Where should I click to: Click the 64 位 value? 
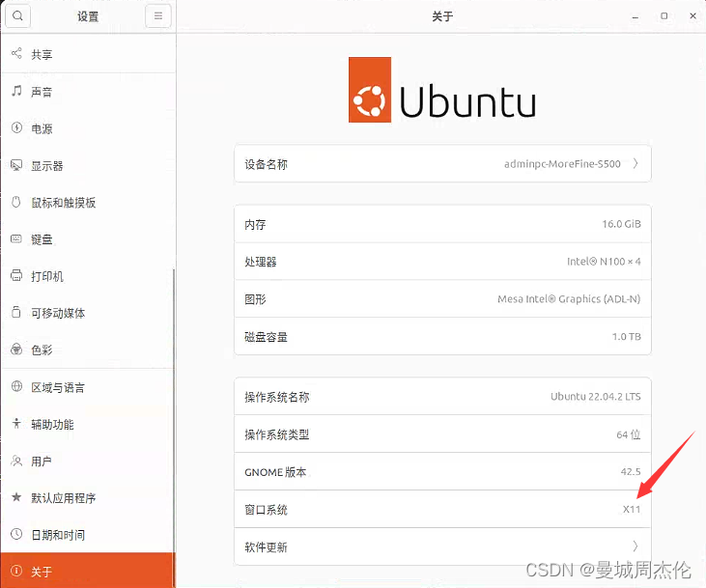[x=628, y=434]
